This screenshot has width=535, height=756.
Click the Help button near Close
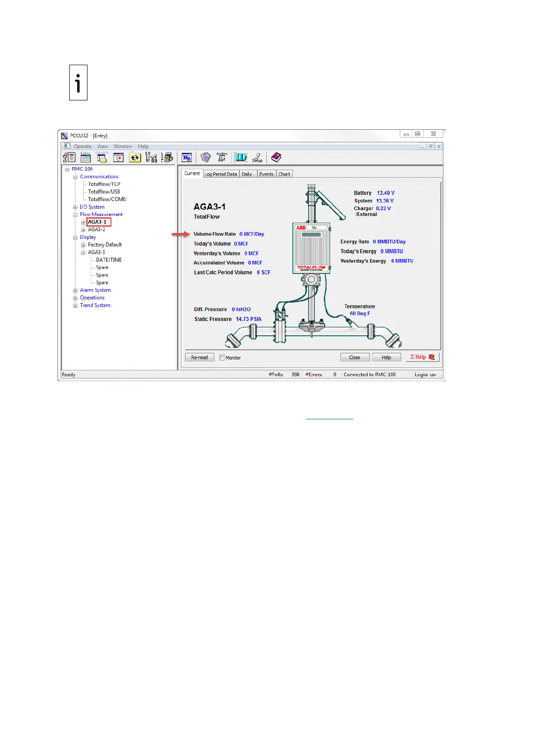[386, 357]
